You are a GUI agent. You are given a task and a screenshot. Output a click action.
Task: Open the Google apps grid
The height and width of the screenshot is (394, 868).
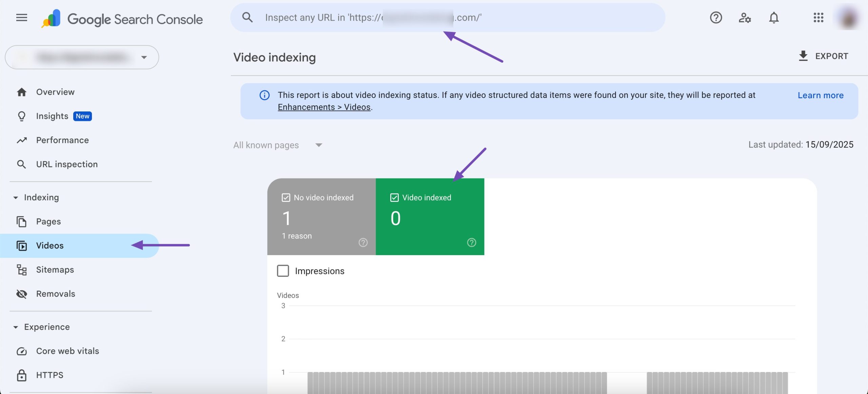click(x=818, y=18)
